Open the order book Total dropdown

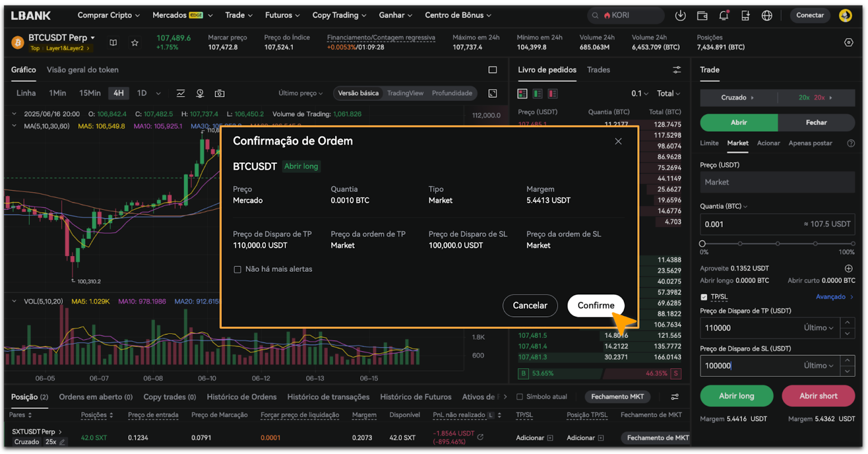point(668,94)
